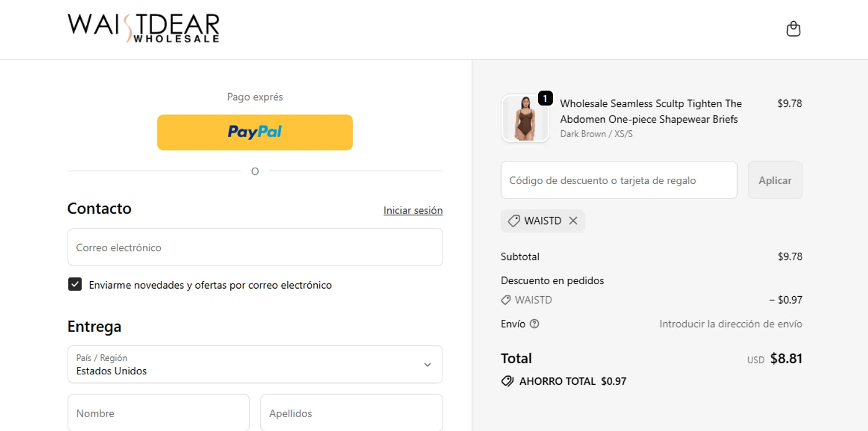Click the Contacto heading
This screenshot has height=431, width=868.
(x=100, y=208)
